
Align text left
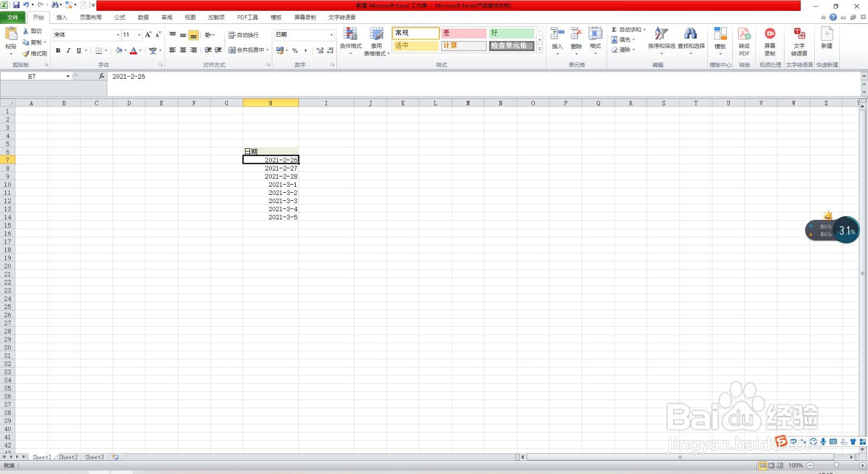[173, 50]
